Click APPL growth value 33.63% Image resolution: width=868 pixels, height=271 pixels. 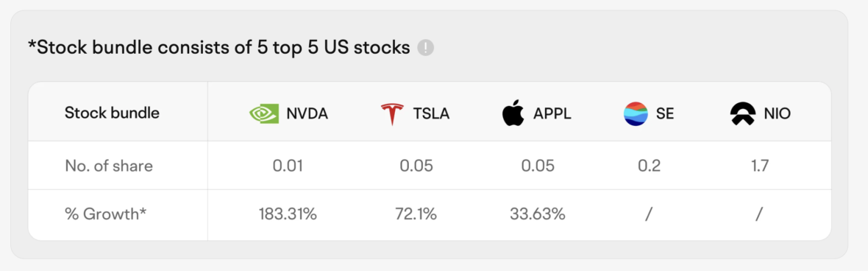[538, 214]
